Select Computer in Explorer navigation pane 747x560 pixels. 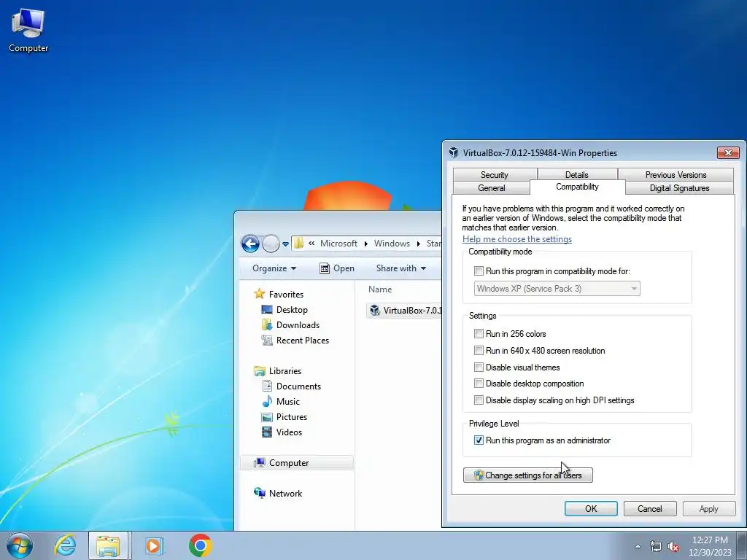[x=297, y=463]
